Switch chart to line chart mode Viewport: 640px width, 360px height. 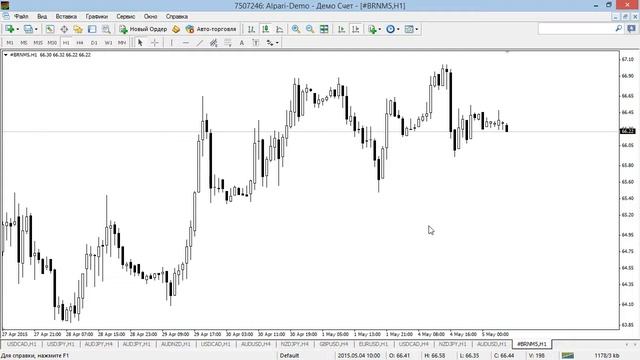coord(280,29)
